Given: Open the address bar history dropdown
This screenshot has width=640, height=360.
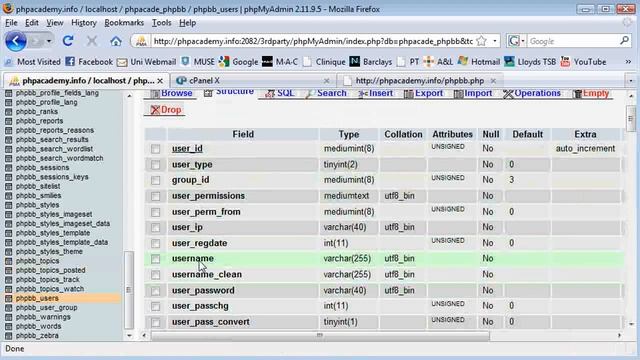Looking at the screenshot, I should (x=495, y=41).
